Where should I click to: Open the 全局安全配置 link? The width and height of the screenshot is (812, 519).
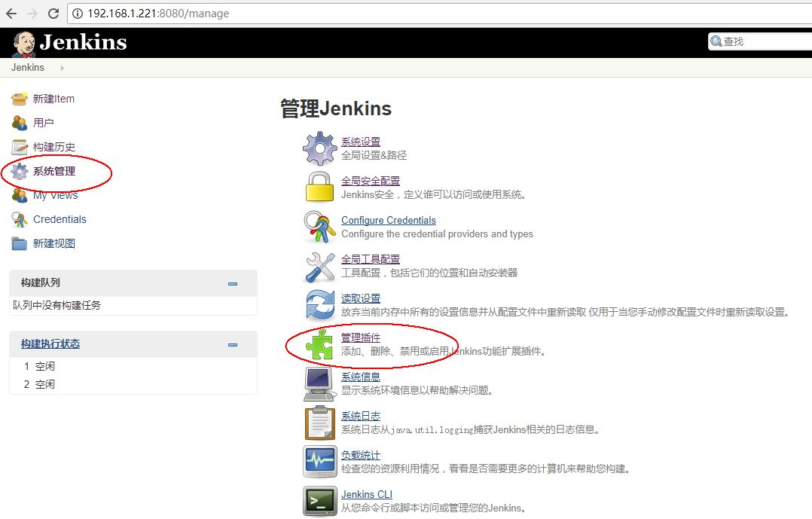click(x=371, y=181)
